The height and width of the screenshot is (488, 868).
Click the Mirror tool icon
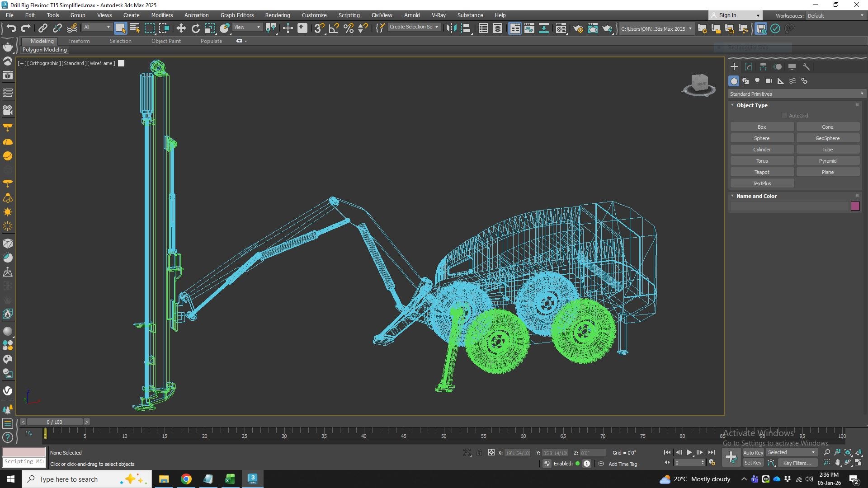[451, 28]
